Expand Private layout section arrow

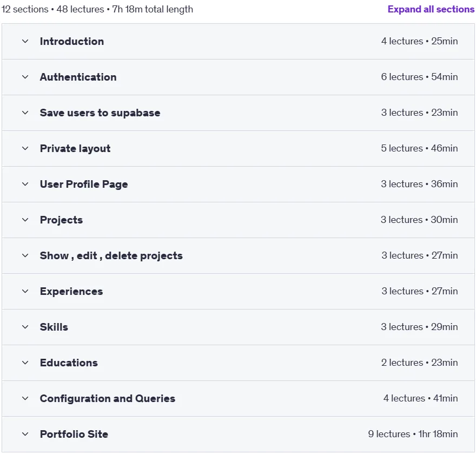25,148
